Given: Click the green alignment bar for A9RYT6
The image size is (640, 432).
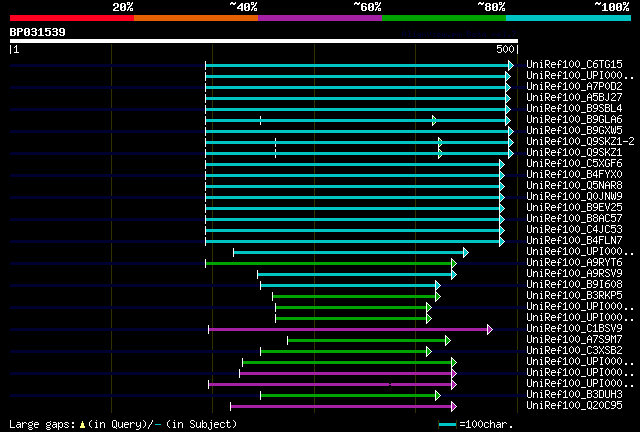Looking at the screenshot, I should point(329,264).
